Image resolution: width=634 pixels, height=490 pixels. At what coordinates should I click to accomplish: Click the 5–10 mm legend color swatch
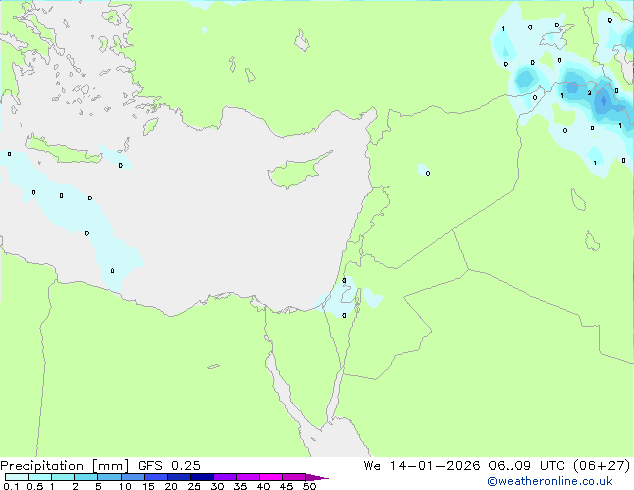pos(109,477)
